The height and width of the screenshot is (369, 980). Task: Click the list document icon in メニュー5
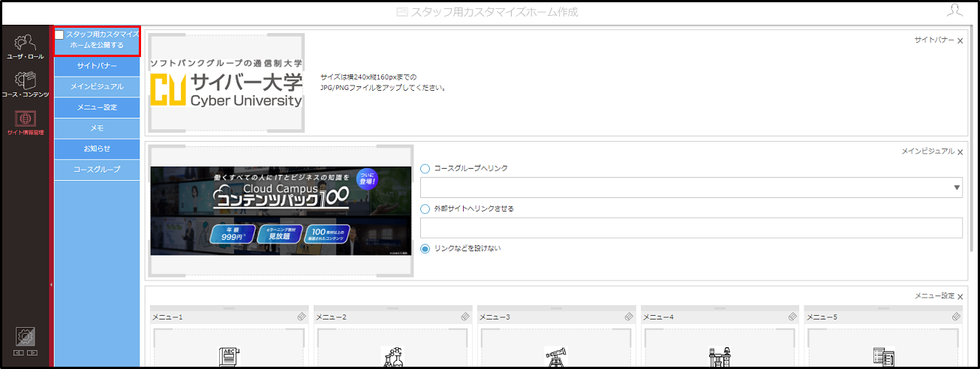click(882, 357)
